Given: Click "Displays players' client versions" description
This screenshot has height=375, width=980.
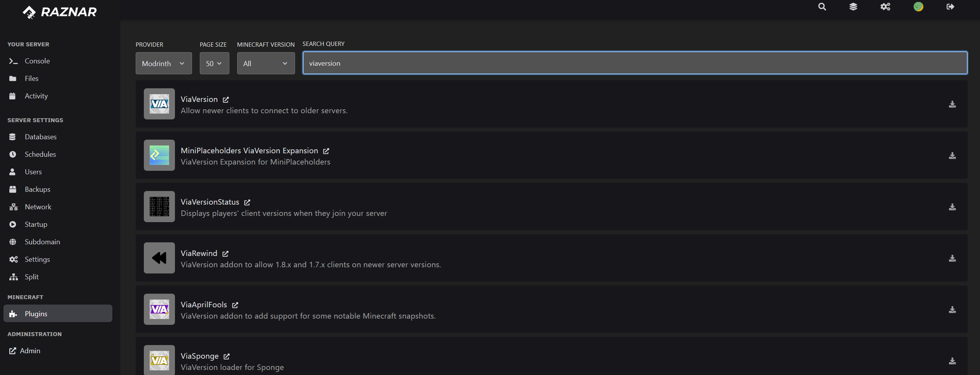Looking at the screenshot, I should (284, 213).
